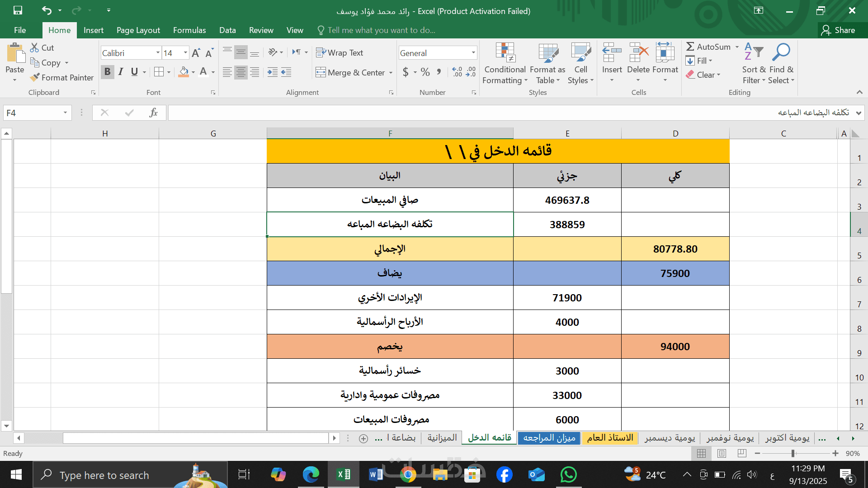Click the Format Painter brush icon
The image size is (868, 488).
tap(35, 78)
